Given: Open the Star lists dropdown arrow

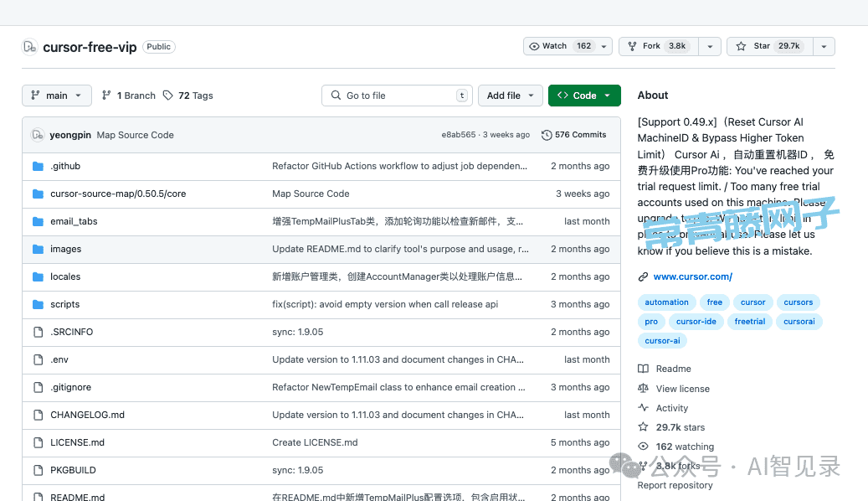Looking at the screenshot, I should [x=824, y=46].
